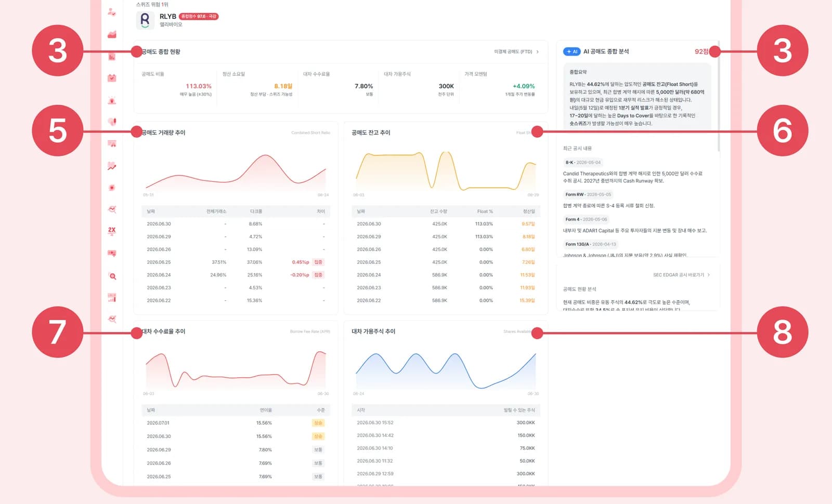This screenshot has height=504, width=832.
Task: Click the area chart sidebar icon
Action: [x=112, y=34]
